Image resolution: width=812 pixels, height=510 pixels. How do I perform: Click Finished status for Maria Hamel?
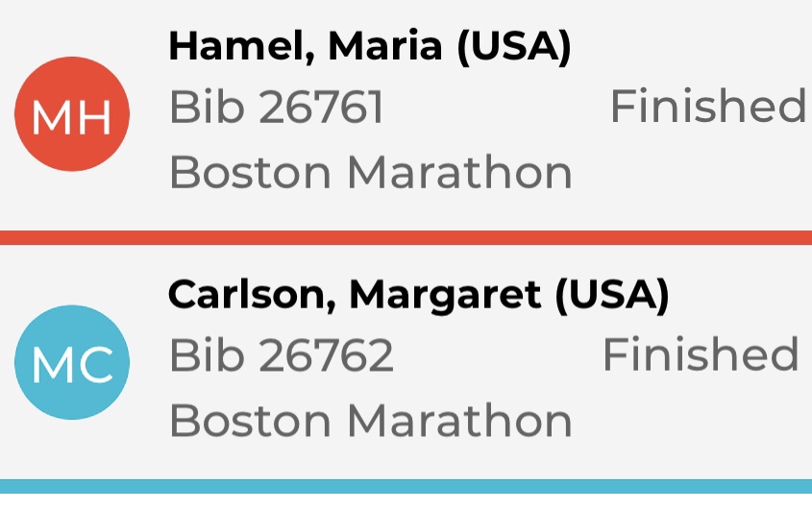pyautogui.click(x=708, y=106)
